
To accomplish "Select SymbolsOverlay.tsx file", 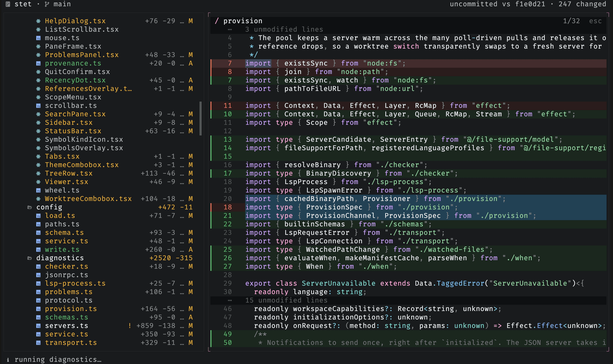I will 84,148.
